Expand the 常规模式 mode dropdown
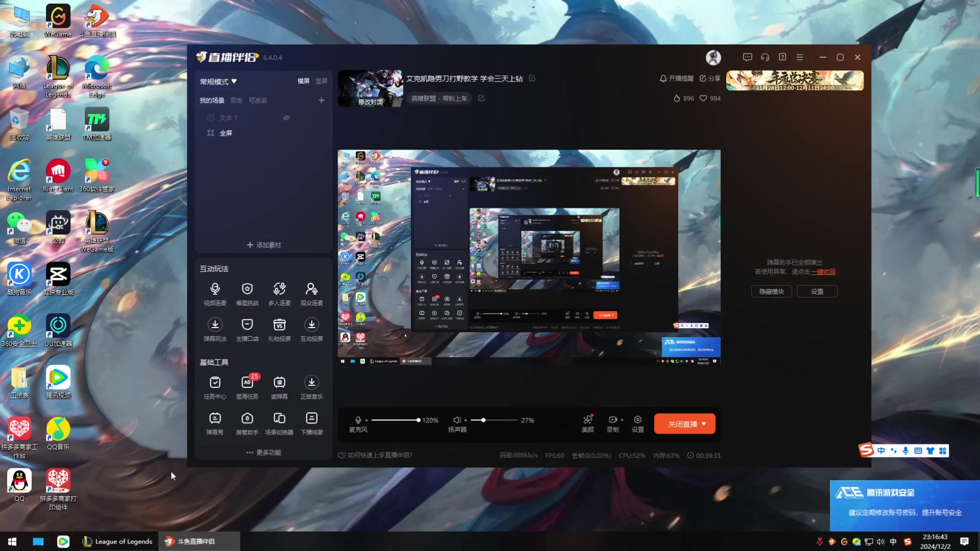Screen dimensions: 980x551 click(x=218, y=82)
